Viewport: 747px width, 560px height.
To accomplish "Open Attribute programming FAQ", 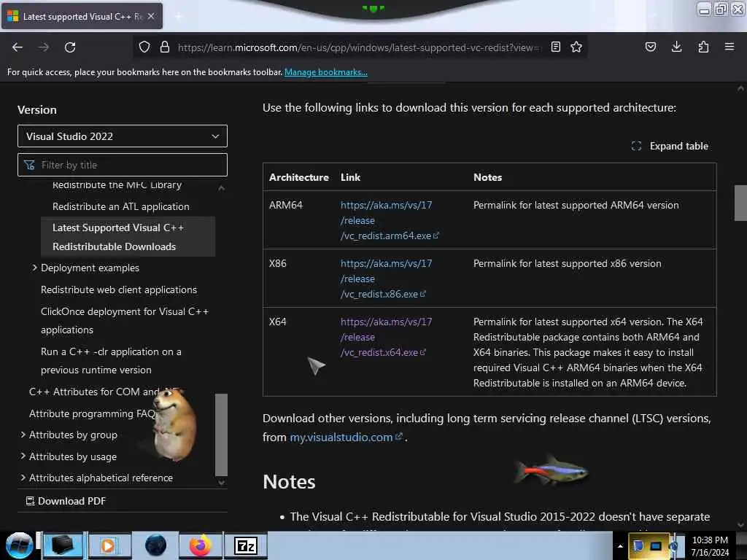I will click(93, 414).
